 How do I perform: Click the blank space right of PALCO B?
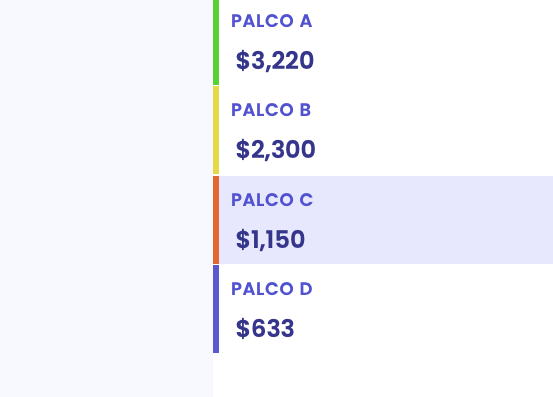point(432,110)
